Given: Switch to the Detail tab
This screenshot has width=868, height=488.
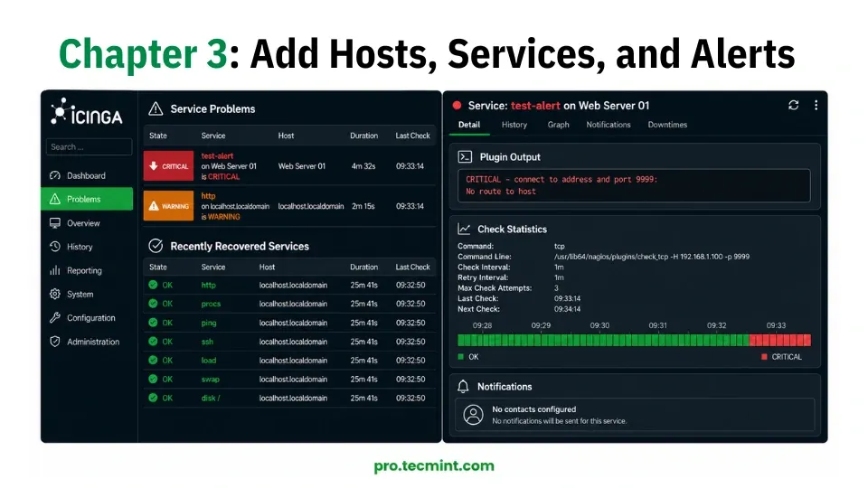Looking at the screenshot, I should [x=469, y=125].
